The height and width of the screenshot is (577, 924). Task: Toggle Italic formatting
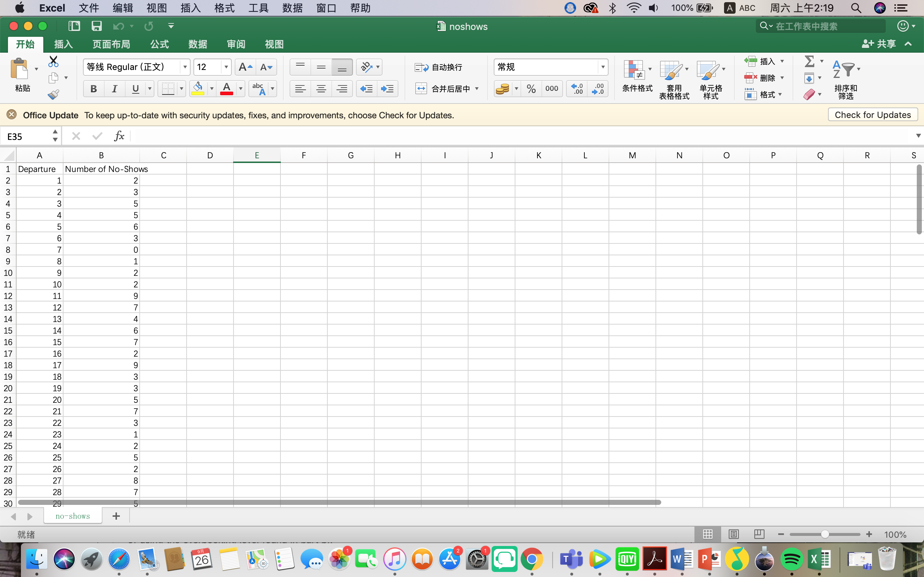[114, 89]
